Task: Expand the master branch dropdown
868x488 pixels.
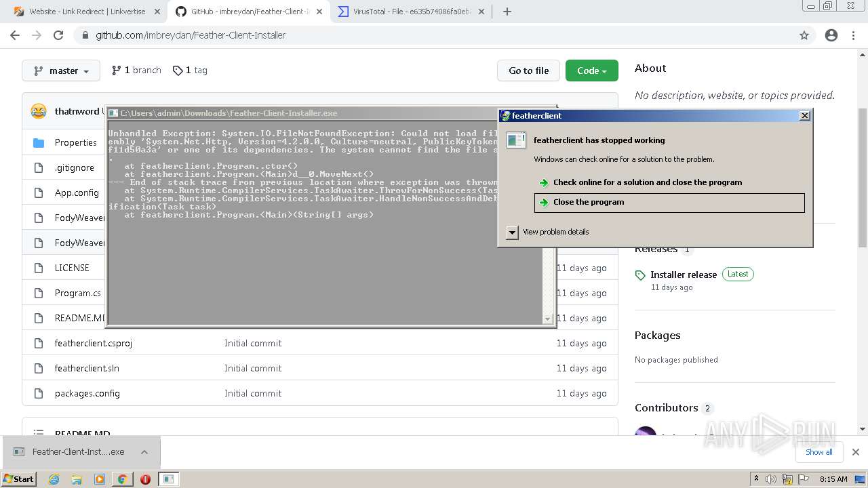Action: [x=61, y=70]
